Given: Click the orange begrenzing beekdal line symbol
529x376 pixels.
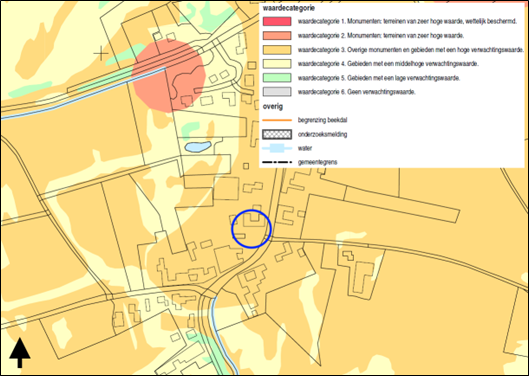Looking at the screenshot, I should [x=277, y=120].
